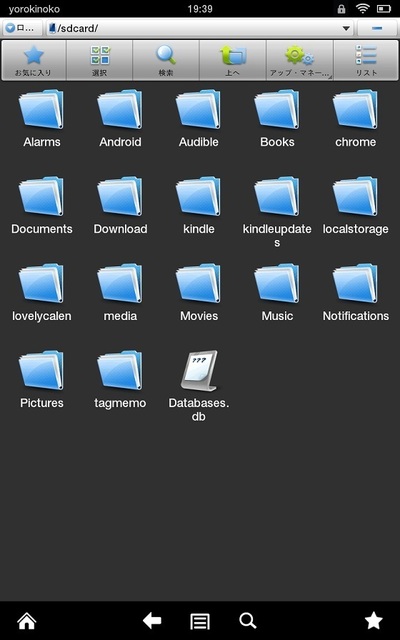Open the Android folder
The height and width of the screenshot is (640, 400).
(120, 119)
